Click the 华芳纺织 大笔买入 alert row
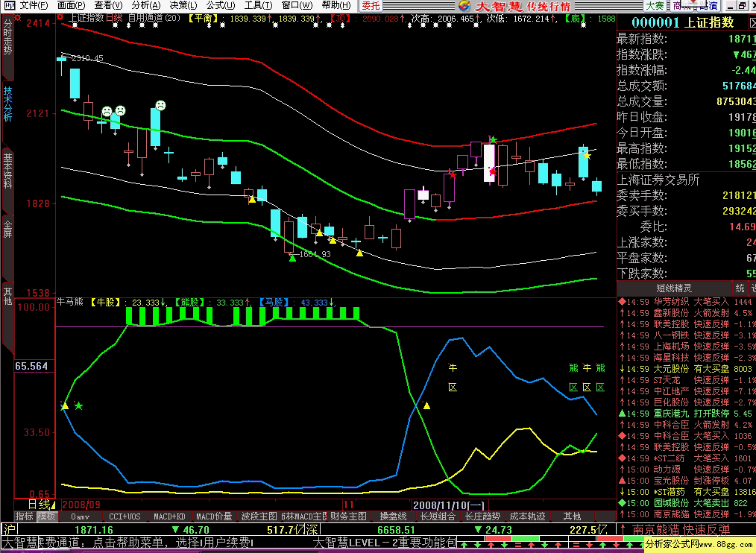Image resolution: width=756 pixels, height=553 pixels. (687, 302)
